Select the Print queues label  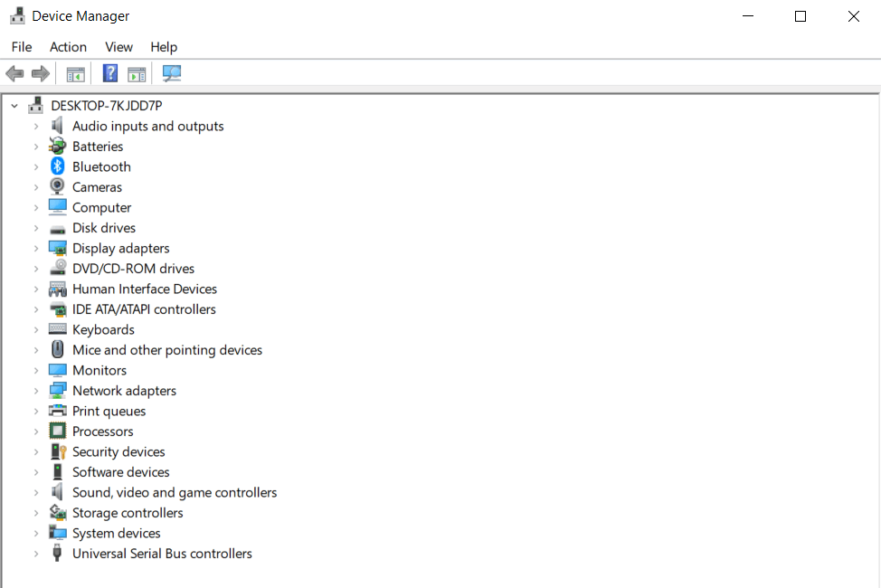109,412
